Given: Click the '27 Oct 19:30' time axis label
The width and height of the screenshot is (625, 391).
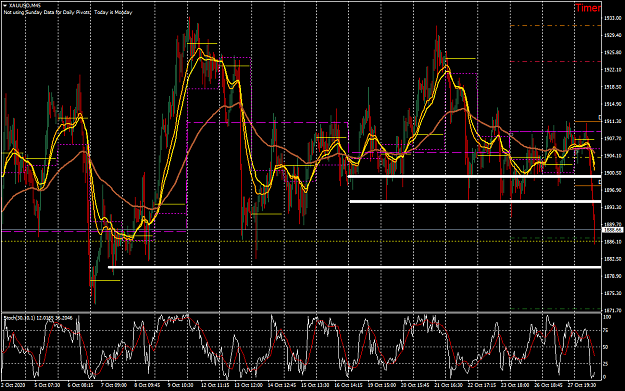Looking at the screenshot, I should [582, 385].
